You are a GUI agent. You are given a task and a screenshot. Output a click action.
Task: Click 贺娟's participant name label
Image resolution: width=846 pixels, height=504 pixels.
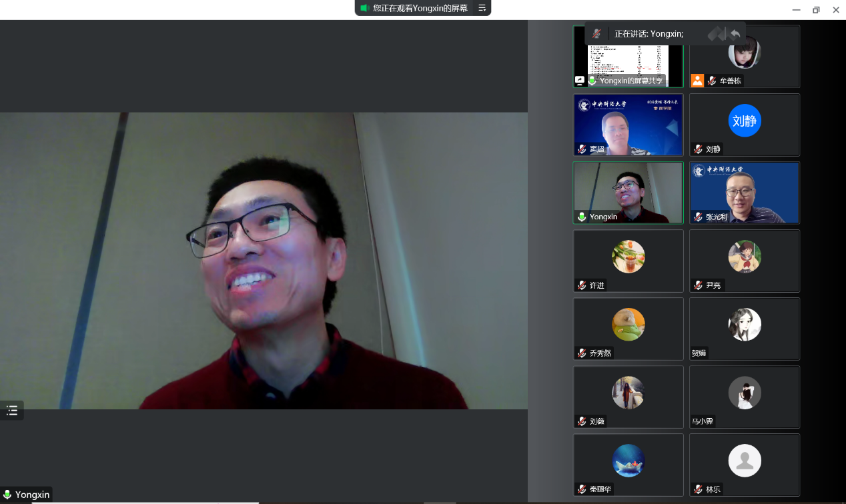tap(699, 353)
